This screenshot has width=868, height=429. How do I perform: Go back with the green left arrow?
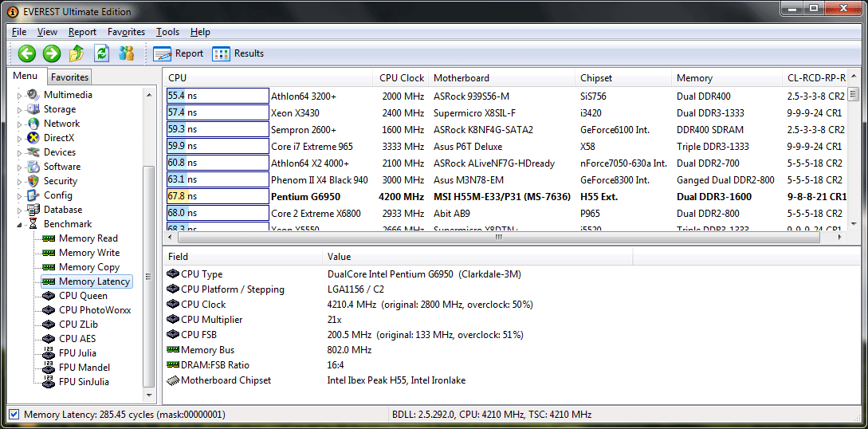click(26, 53)
